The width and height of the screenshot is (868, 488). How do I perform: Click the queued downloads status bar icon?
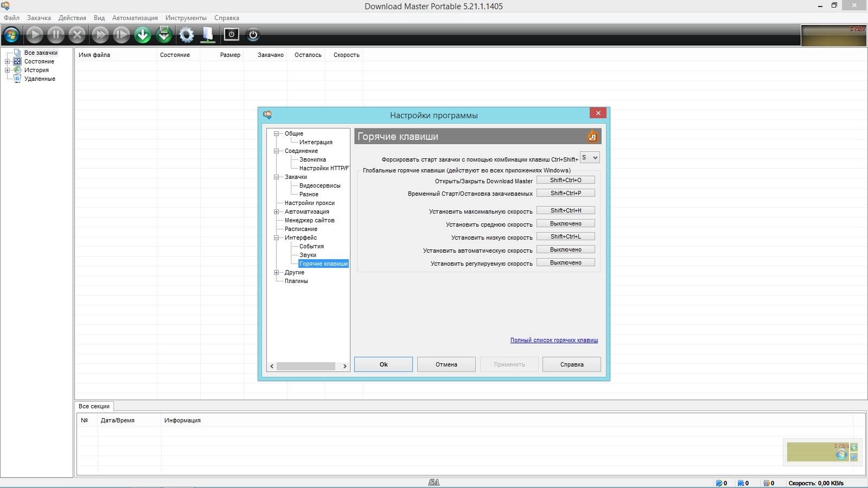coord(741,483)
